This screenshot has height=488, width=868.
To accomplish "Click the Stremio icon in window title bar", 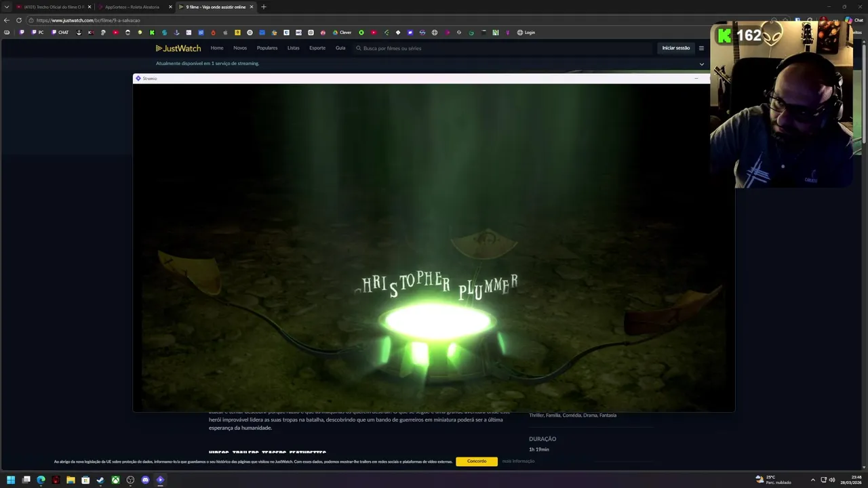I will [138, 79].
